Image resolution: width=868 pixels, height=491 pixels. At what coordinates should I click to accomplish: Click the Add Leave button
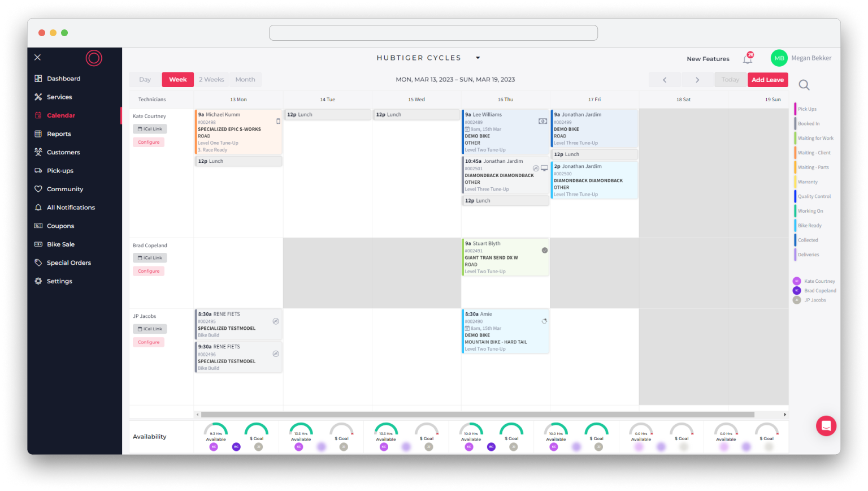pyautogui.click(x=767, y=80)
